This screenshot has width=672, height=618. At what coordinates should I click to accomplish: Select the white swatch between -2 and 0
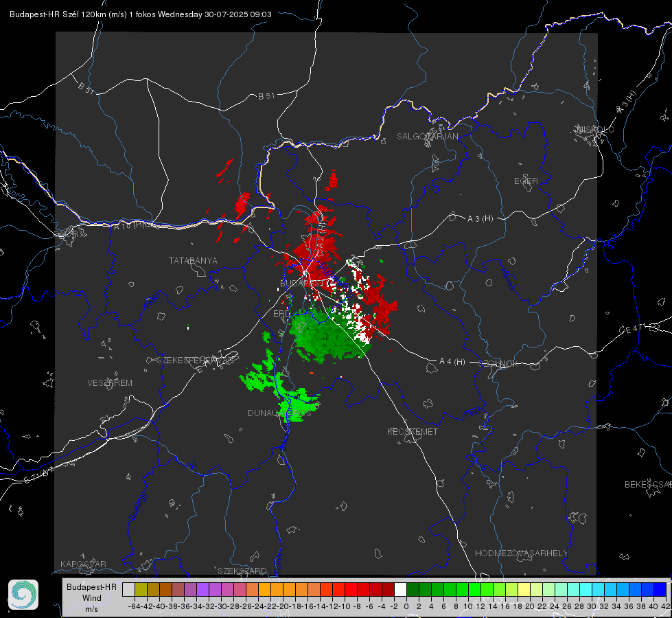[x=400, y=590]
